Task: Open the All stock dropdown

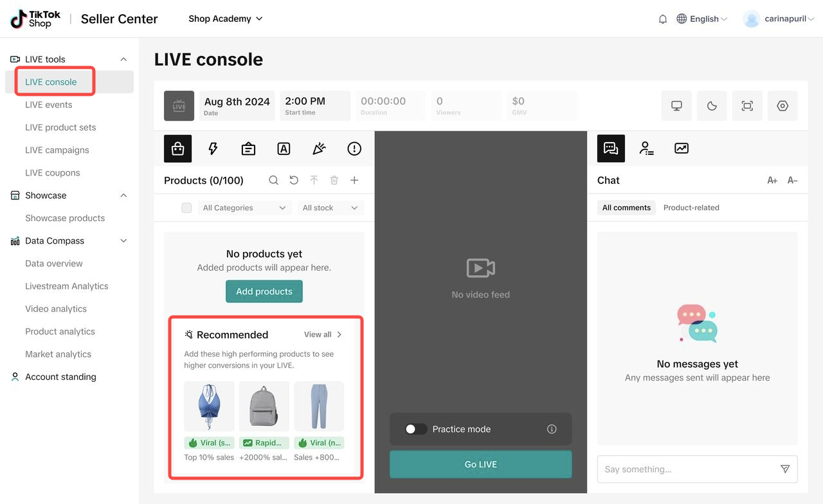Action: [330, 208]
